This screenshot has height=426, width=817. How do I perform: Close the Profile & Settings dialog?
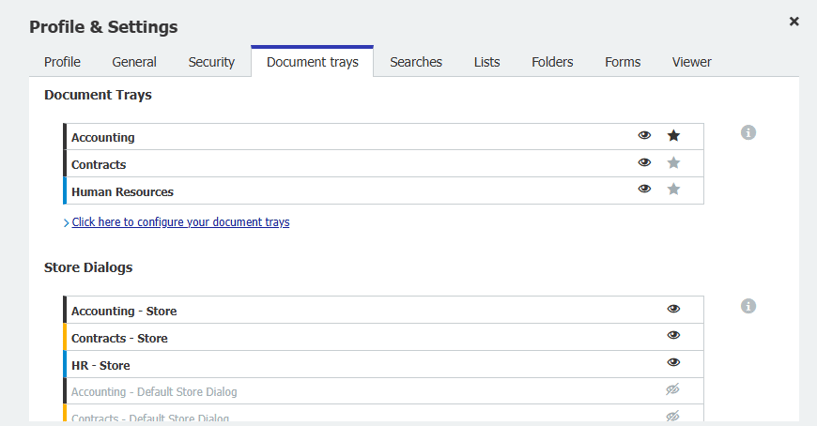(794, 21)
